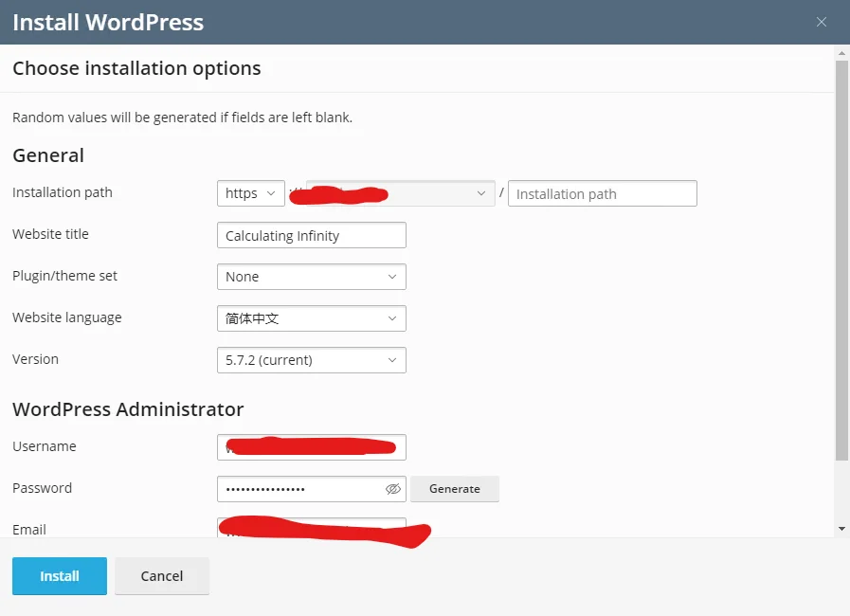Screen dimensions: 850x616
Task: Expand the Website language dropdown
Action: pyautogui.click(x=311, y=318)
